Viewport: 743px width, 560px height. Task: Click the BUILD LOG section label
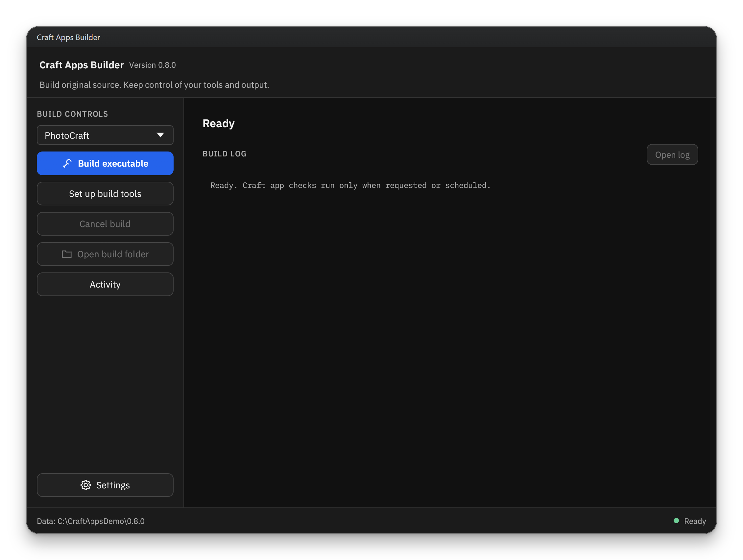coord(225,154)
